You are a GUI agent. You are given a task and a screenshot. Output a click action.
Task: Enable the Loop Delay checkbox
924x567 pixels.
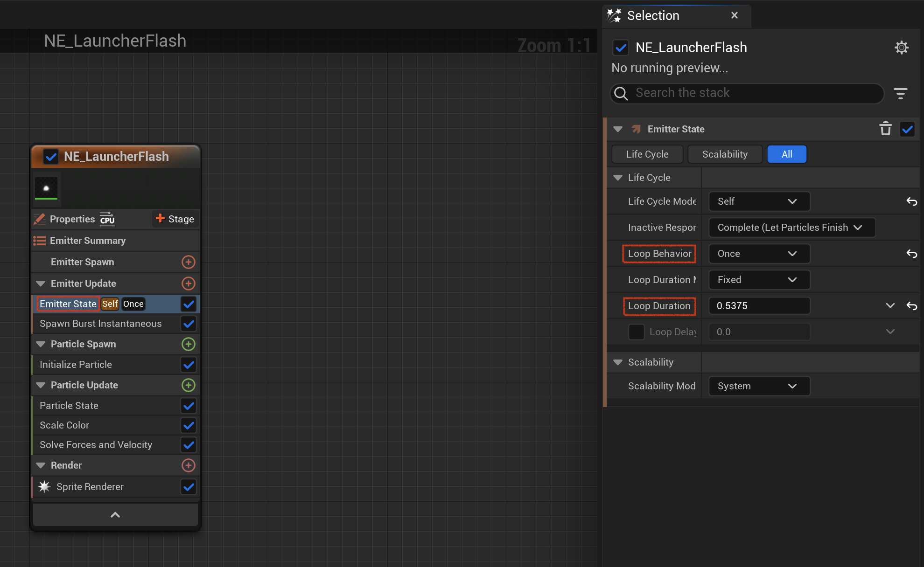click(636, 332)
